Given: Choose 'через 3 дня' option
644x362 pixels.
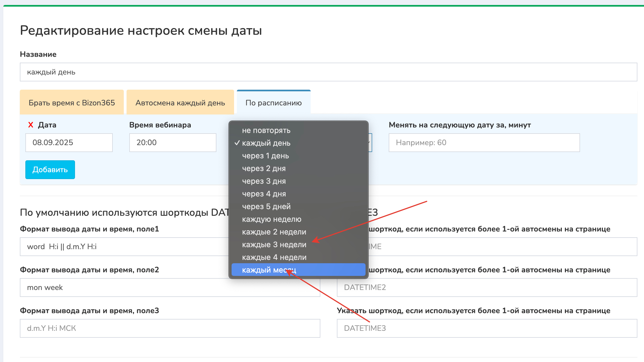Looking at the screenshot, I should tap(264, 181).
